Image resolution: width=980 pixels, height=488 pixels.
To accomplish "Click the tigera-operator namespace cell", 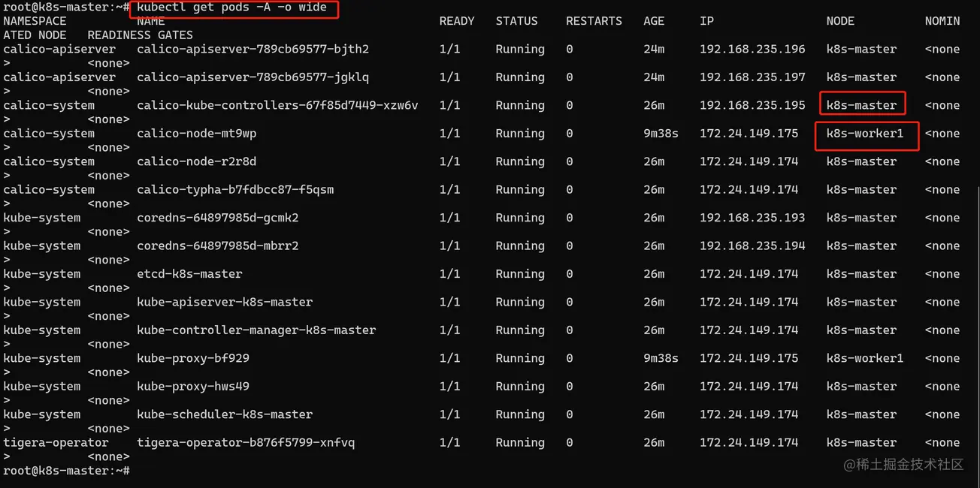I will [56, 443].
